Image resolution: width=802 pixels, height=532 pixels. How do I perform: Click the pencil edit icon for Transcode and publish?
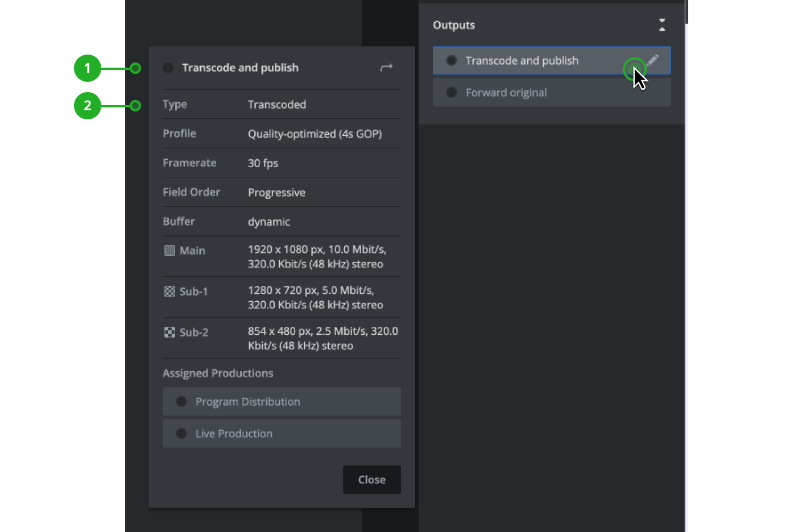click(654, 60)
